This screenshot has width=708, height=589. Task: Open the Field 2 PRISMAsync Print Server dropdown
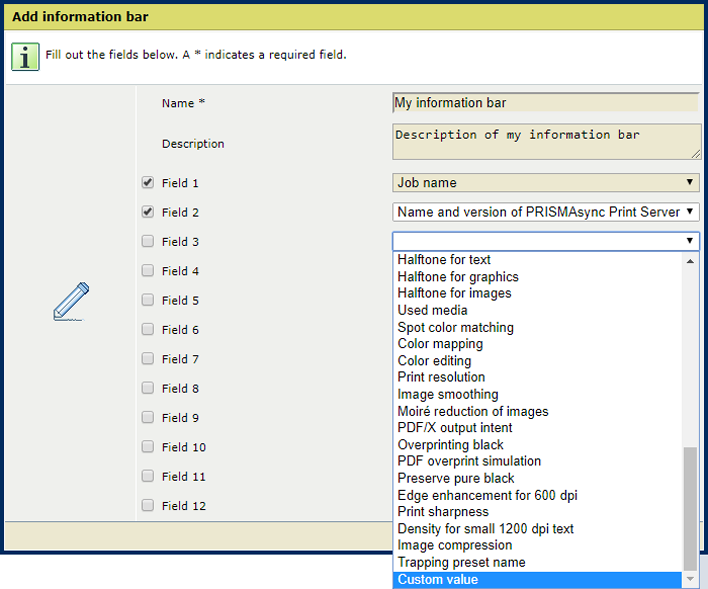tap(545, 212)
